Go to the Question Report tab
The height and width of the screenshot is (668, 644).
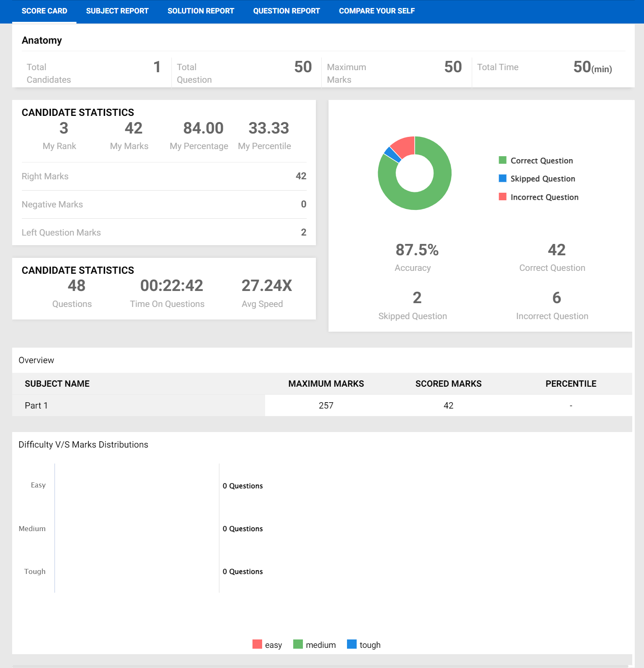coord(287,11)
